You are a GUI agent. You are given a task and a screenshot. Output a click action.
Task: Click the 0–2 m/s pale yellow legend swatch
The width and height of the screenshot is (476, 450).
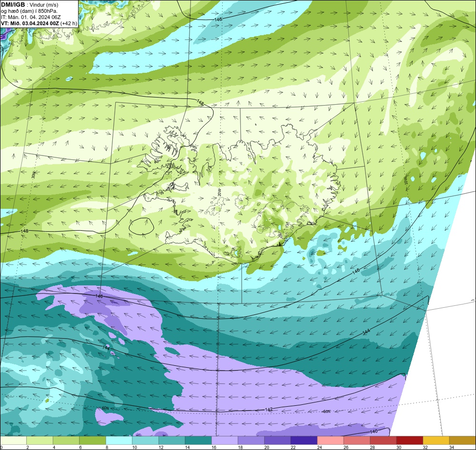(x=13, y=440)
